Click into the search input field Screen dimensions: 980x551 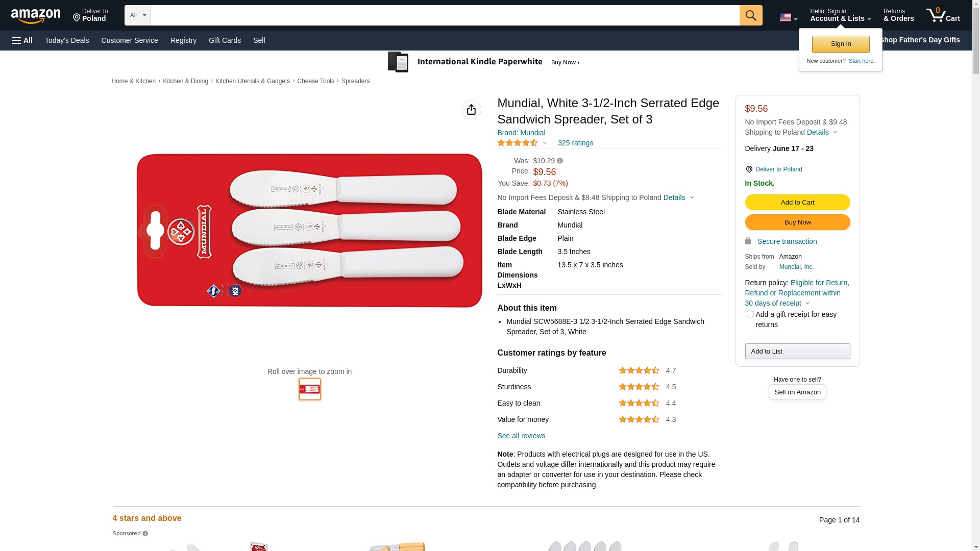coord(445,15)
